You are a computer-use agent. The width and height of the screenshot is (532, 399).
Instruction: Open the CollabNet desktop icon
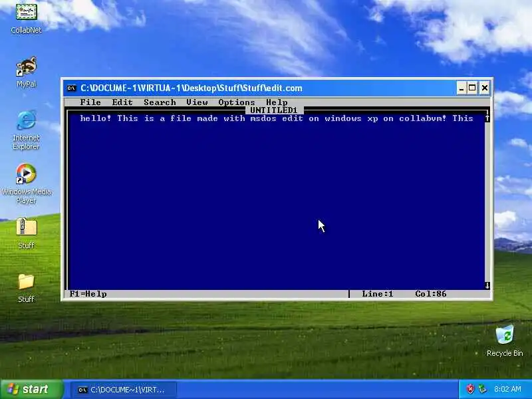pos(26,18)
